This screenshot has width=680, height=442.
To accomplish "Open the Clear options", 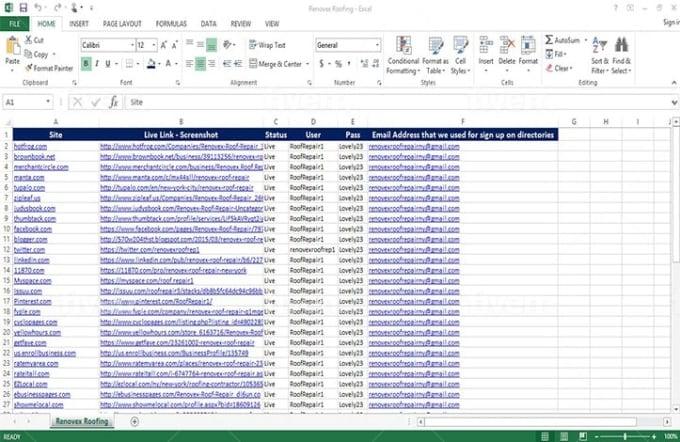I will (559, 68).
